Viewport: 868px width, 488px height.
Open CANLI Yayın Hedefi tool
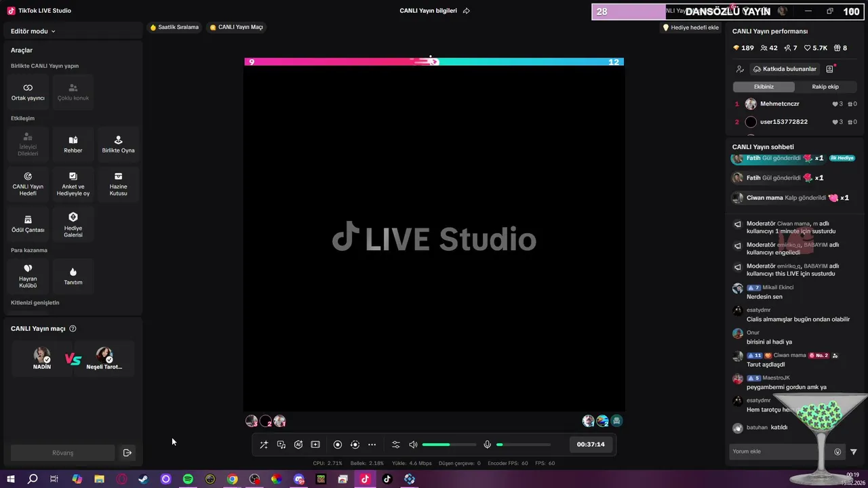coord(28,184)
